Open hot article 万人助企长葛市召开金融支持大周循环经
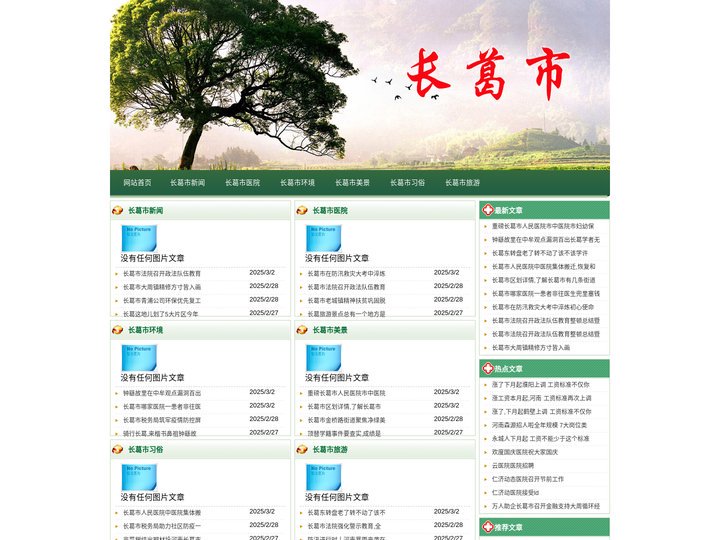The width and height of the screenshot is (720, 540). click(546, 506)
